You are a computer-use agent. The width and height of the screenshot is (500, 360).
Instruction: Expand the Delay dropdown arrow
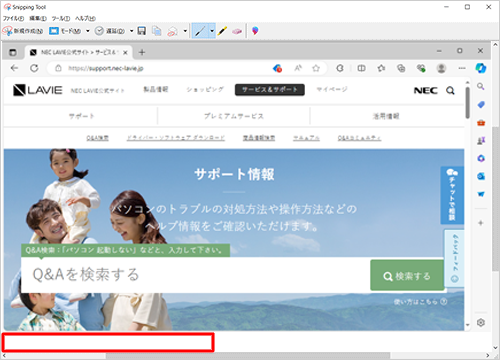pyautogui.click(x=131, y=31)
